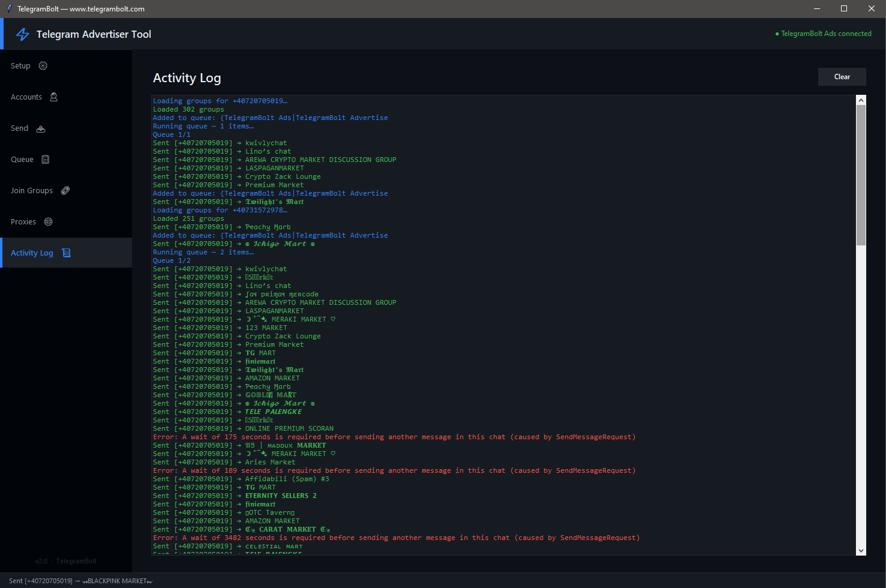This screenshot has height=588, width=886.
Task: Click the Sent line for 'ONLINE PREMIUM SCORAN'
Action: [243, 428]
